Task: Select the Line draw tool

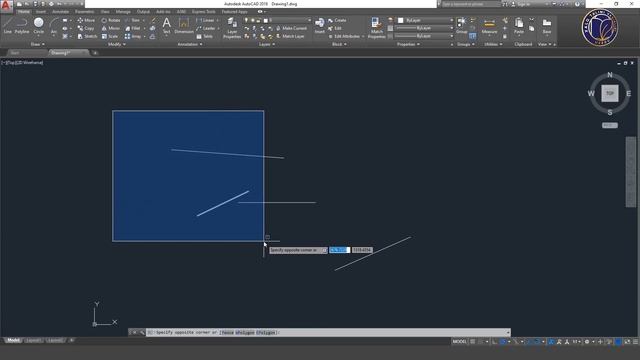Action: tap(7, 26)
